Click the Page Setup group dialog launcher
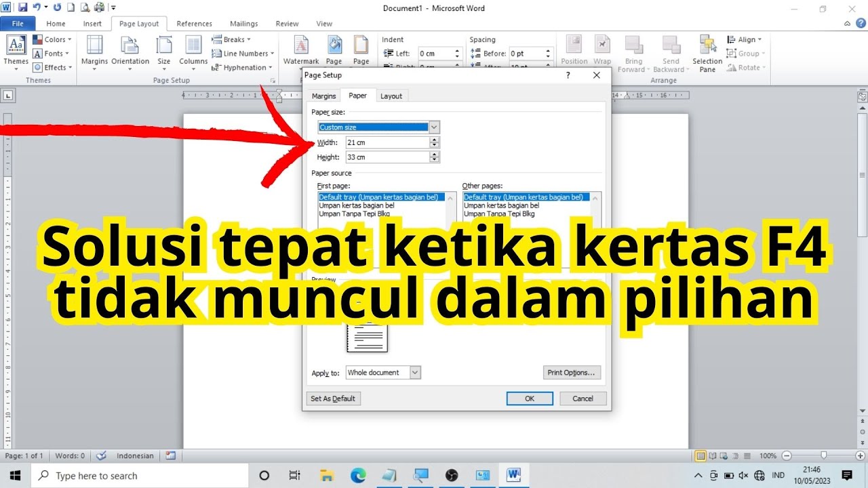 [273, 81]
